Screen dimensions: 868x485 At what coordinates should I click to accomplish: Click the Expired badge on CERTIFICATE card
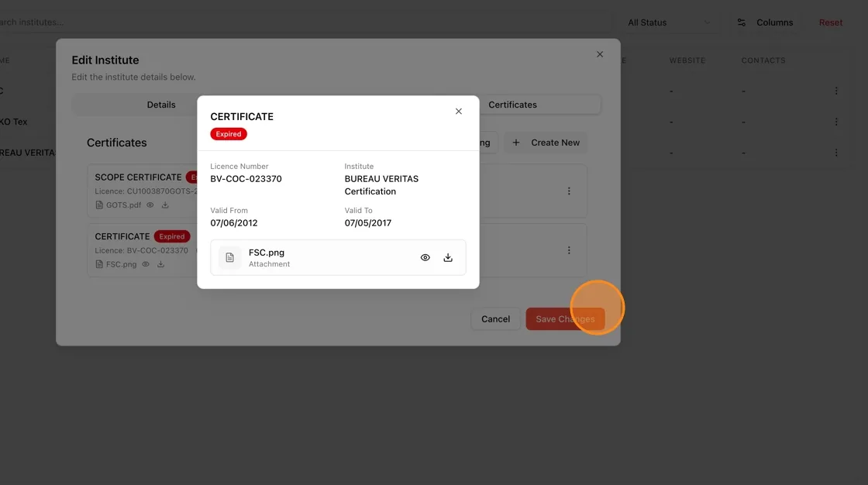point(171,236)
